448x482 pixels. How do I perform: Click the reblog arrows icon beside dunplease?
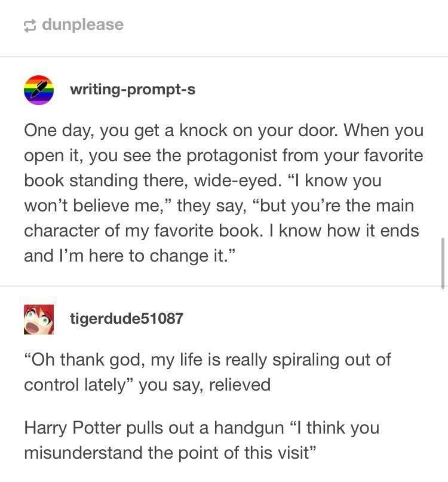tap(30, 26)
